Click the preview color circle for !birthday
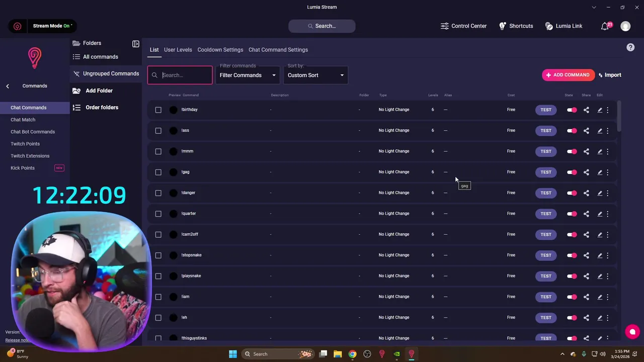Viewport: 644px width, 362px height. 174,110
